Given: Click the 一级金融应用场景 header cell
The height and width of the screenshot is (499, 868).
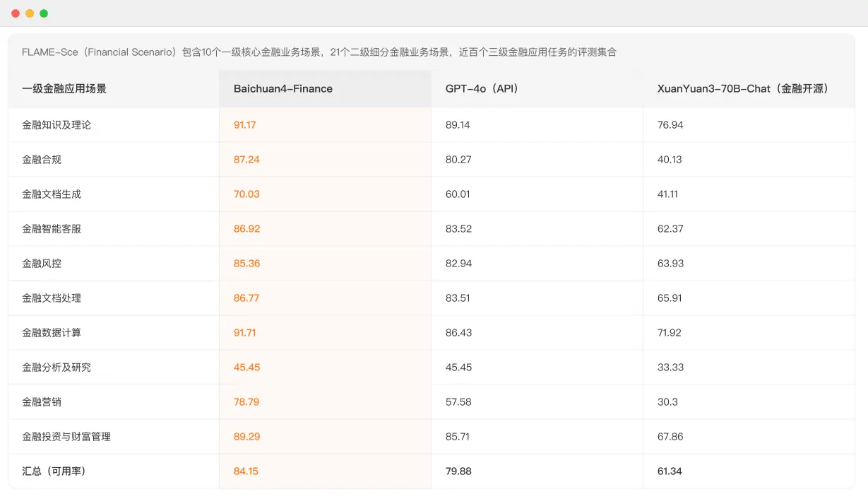Looking at the screenshot, I should coord(64,88).
